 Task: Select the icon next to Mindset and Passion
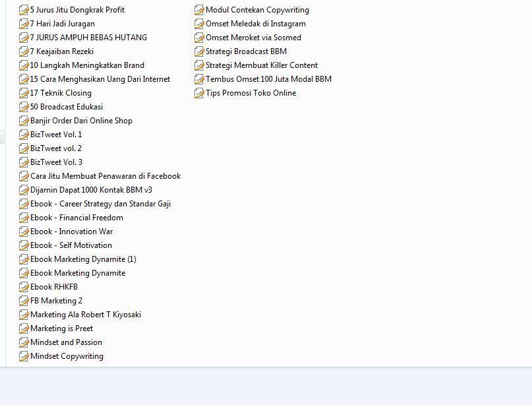pyautogui.click(x=24, y=342)
